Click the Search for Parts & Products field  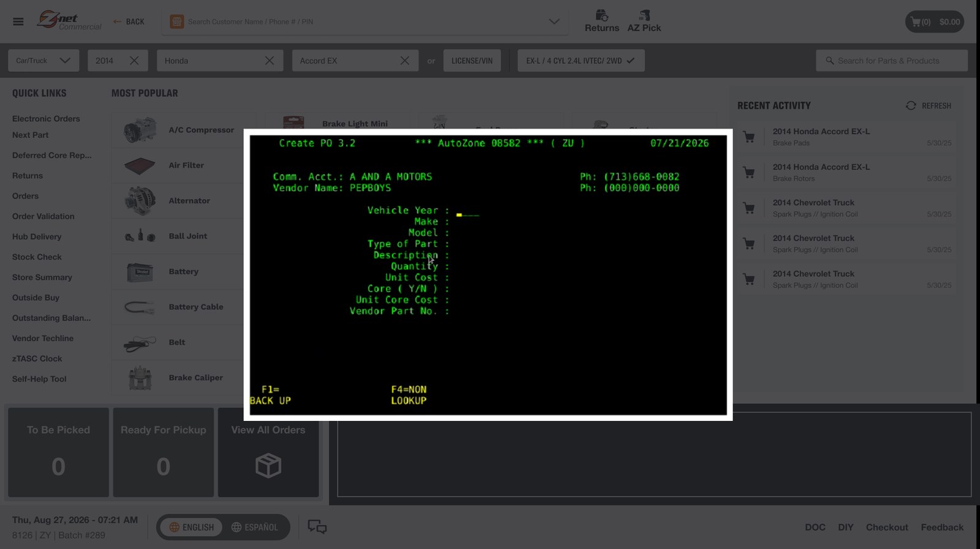[892, 61]
